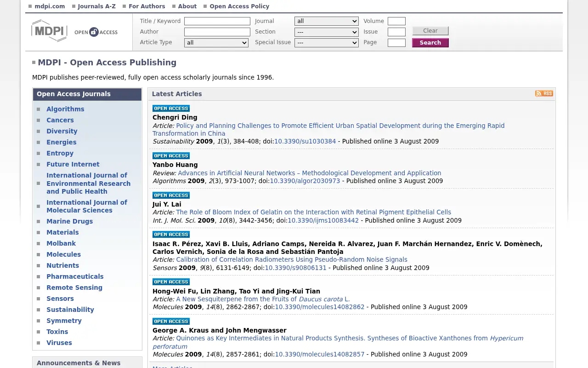Open the Viruses journal link

coord(59,343)
